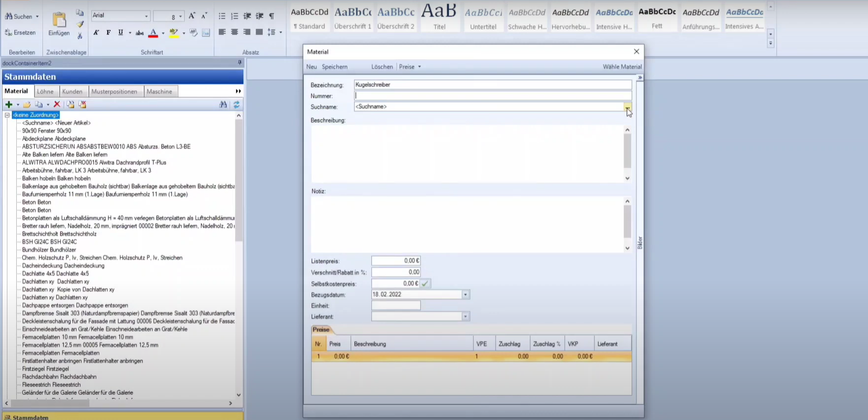Select the Preise tab above price table
Image resolution: width=868 pixels, height=420 pixels.
tap(321, 329)
